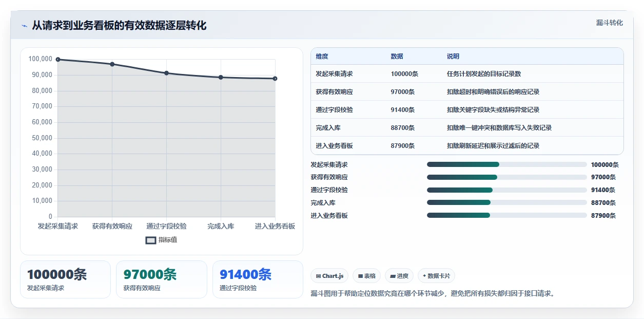
Task: Click y-axis label 50,000
Action: coord(42,138)
